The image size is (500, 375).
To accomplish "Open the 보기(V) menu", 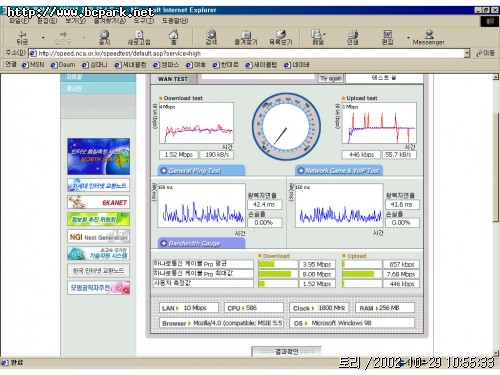I will pyautogui.click(x=75, y=21).
